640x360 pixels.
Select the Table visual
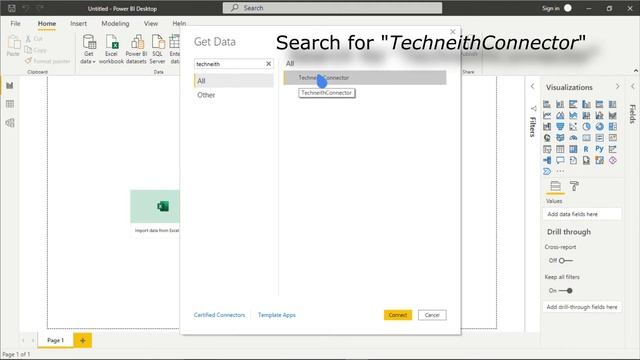click(560, 149)
